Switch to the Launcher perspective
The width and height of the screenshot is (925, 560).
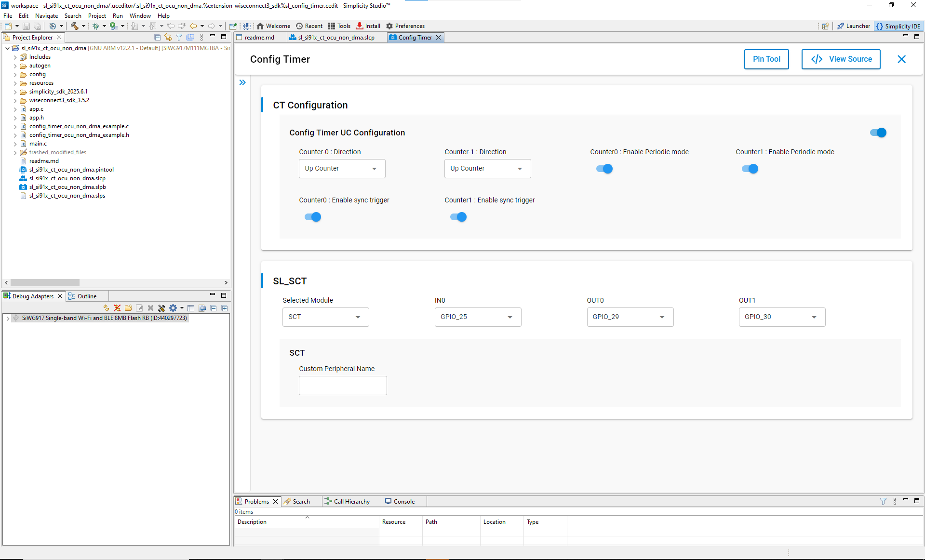(853, 26)
